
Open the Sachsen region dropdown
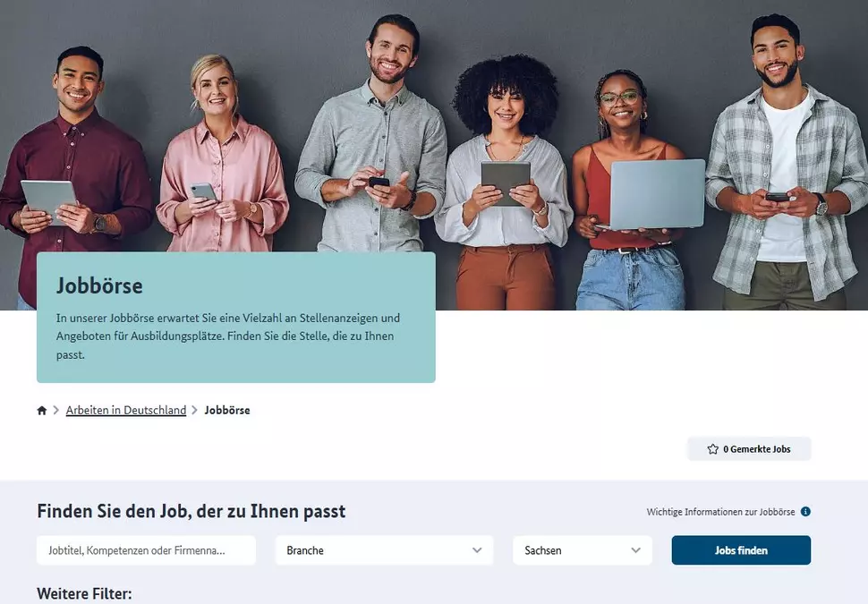click(583, 550)
